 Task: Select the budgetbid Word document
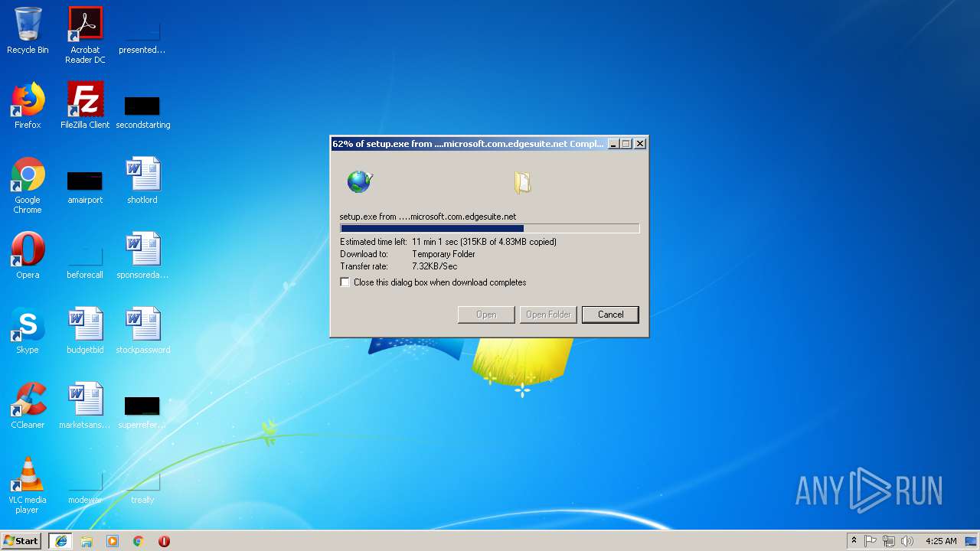(x=85, y=331)
